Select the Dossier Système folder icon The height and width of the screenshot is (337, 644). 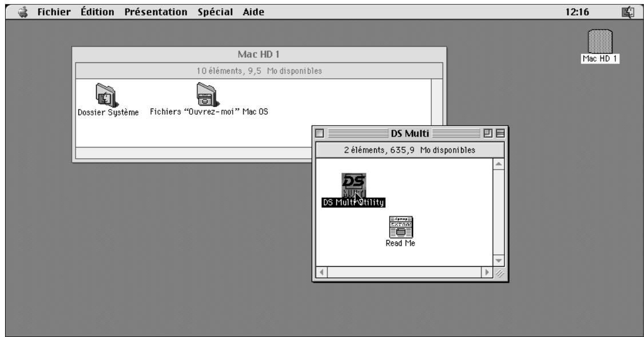click(x=107, y=95)
